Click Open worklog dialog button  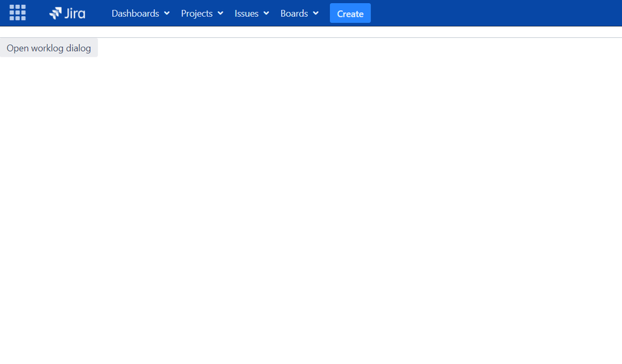pos(49,47)
